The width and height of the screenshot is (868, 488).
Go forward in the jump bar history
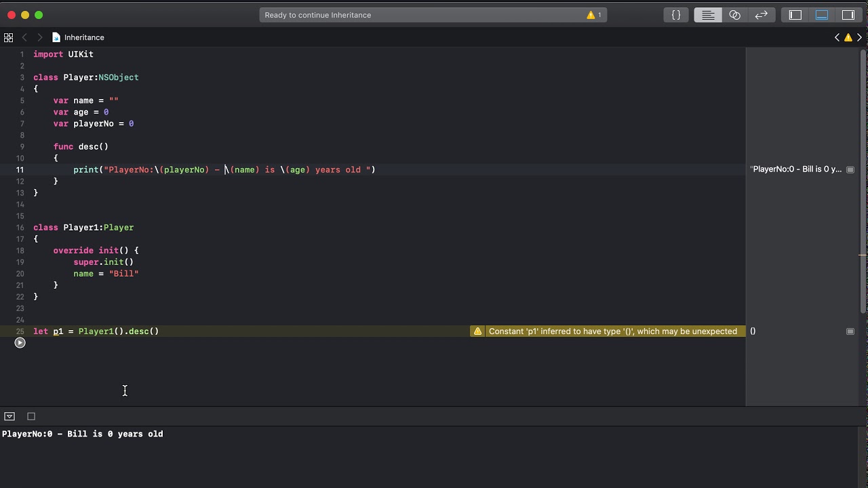(x=39, y=37)
